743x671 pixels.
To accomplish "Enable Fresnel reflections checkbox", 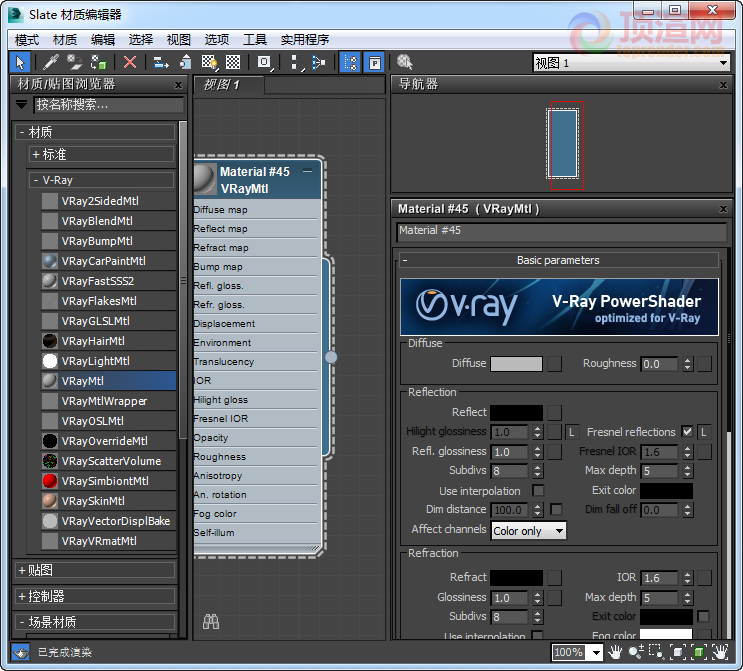I will (x=687, y=432).
